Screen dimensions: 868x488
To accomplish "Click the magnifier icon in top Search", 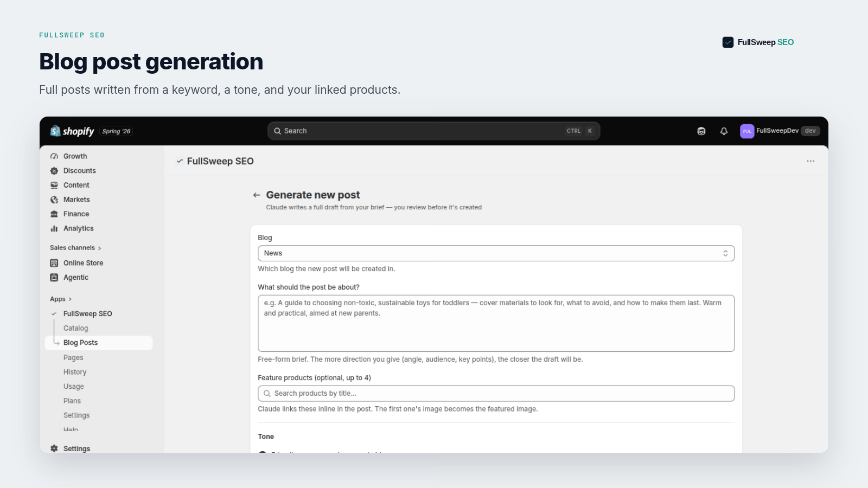I will click(277, 131).
